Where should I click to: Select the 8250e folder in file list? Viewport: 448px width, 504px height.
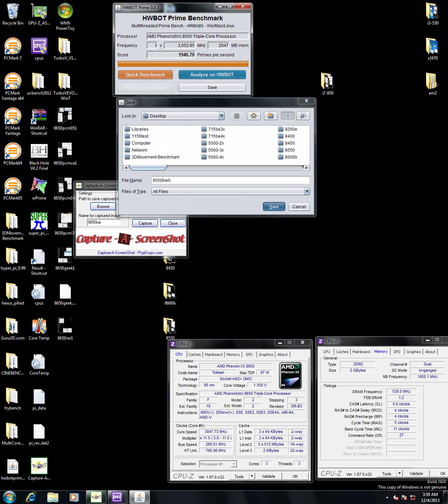[288, 129]
